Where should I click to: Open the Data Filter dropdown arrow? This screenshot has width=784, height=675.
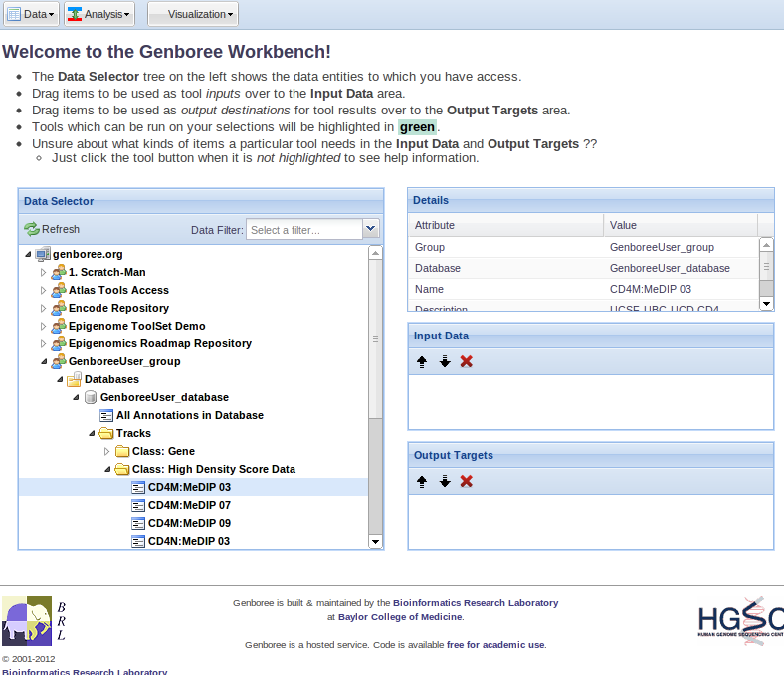click(x=371, y=229)
